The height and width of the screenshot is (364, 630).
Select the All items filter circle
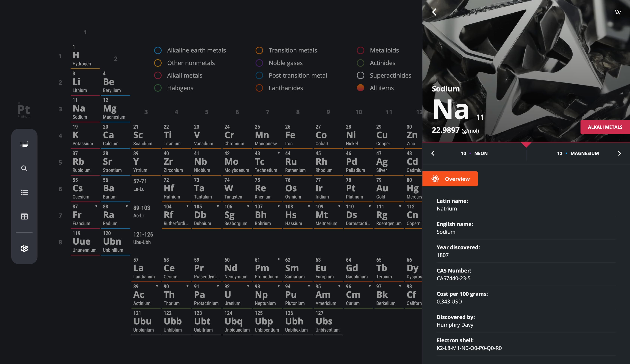360,88
